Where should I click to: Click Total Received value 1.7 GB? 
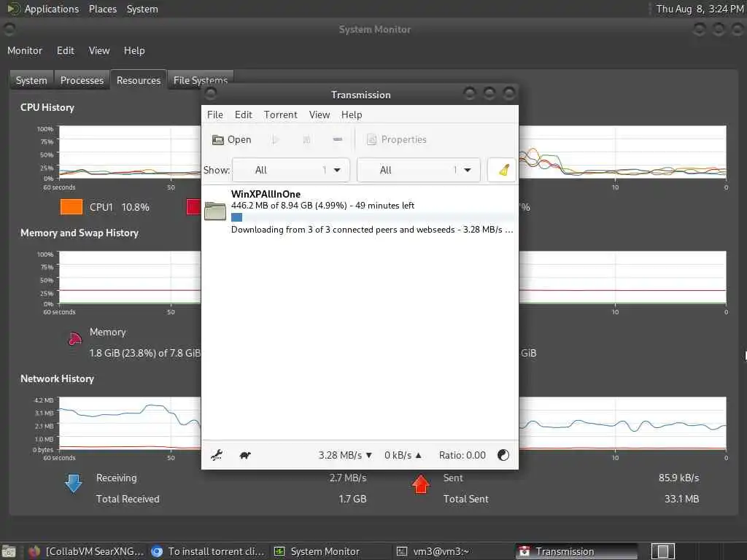[x=352, y=499]
